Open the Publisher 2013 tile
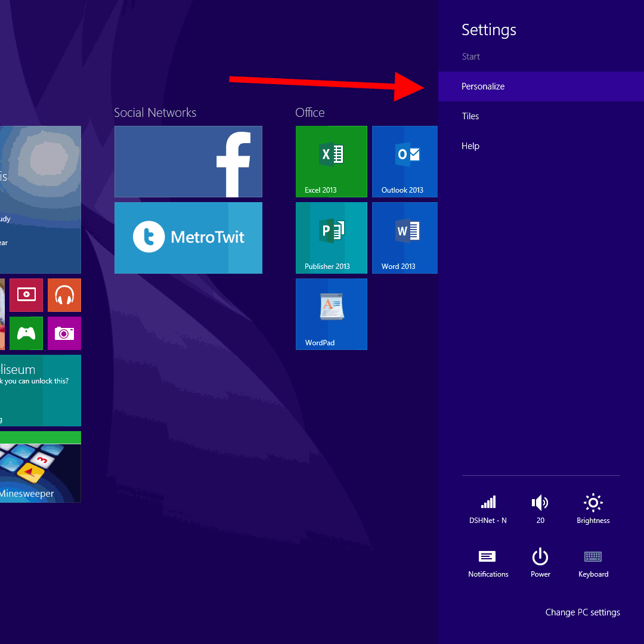This screenshot has width=644, height=644. pyautogui.click(x=331, y=237)
